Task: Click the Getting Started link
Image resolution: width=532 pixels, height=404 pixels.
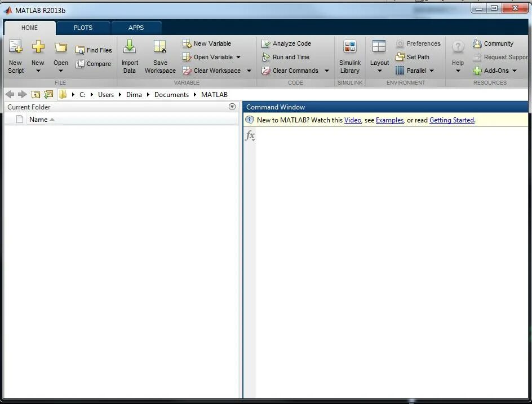Action: coord(451,120)
